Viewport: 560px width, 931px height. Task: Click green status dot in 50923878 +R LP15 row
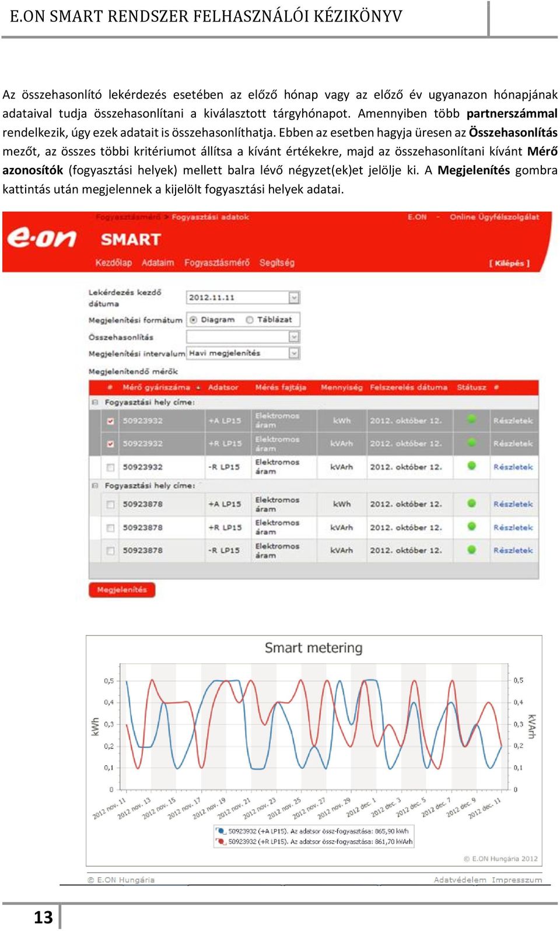pyautogui.click(x=471, y=526)
